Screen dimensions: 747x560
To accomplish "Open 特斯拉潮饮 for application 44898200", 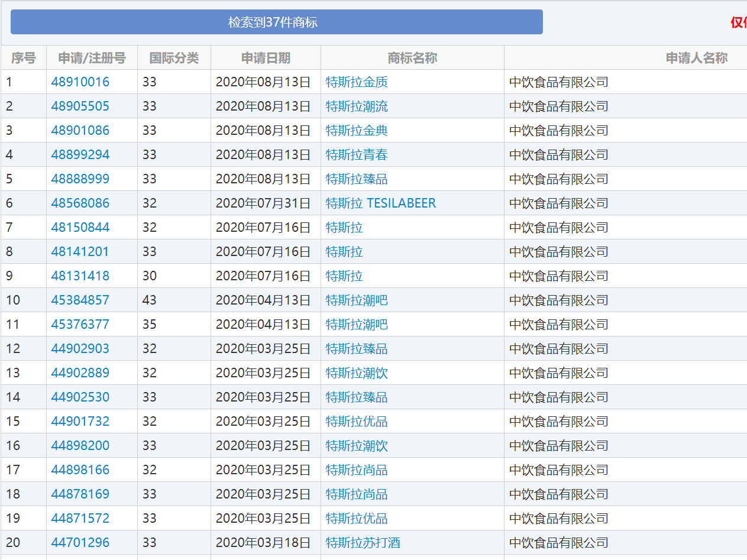I will [x=357, y=446].
